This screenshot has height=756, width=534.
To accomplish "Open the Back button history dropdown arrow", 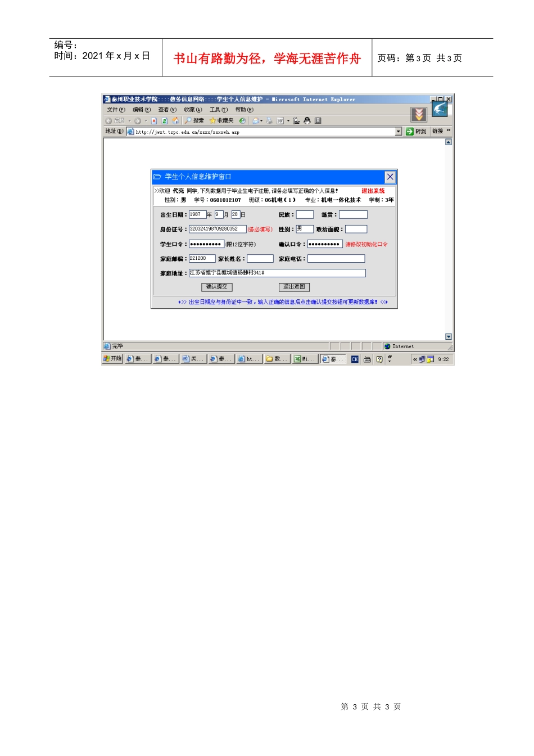I will 129,121.
